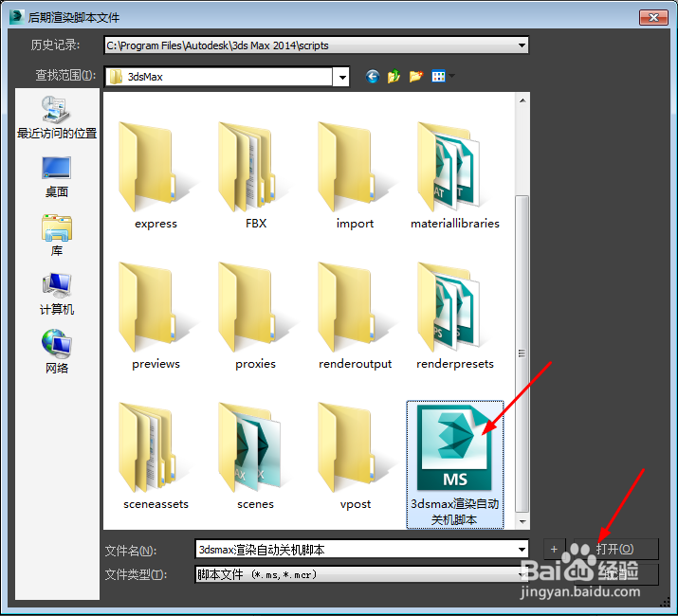Open the file type (文件类型) combo box
The image size is (678, 616).
(x=361, y=574)
